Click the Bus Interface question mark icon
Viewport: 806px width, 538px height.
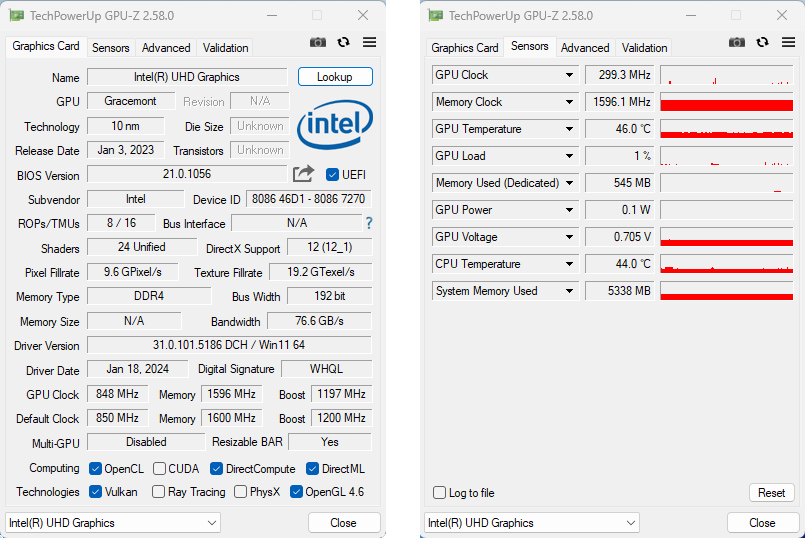coord(369,223)
